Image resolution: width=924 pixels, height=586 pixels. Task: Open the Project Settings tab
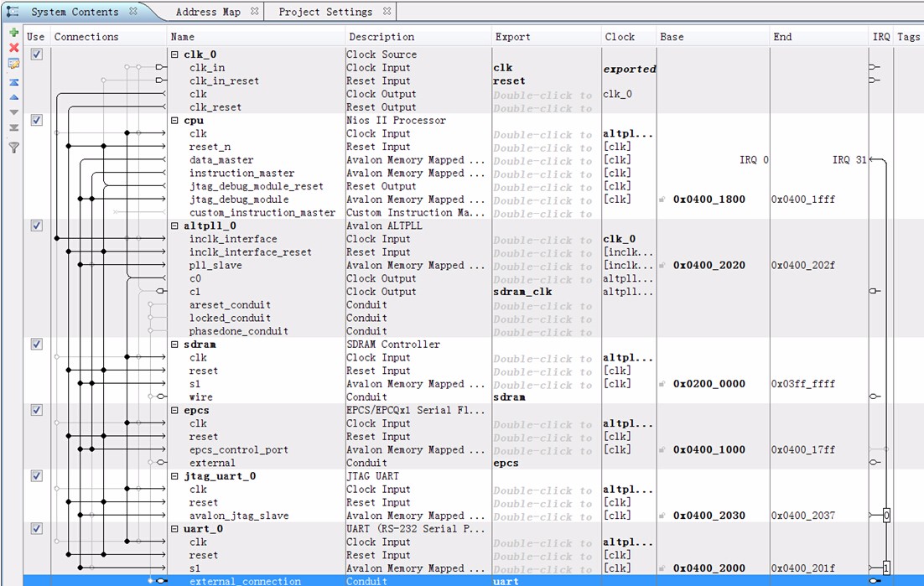tap(325, 12)
